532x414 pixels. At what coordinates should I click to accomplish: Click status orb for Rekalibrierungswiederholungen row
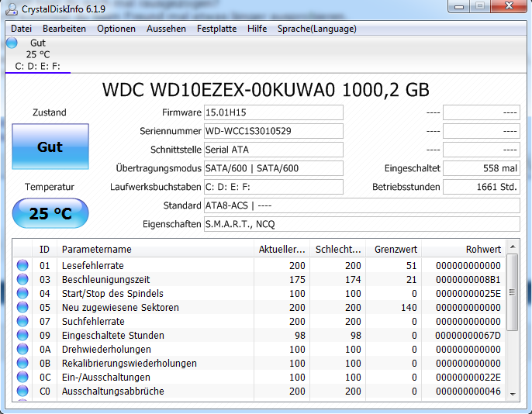(x=22, y=363)
